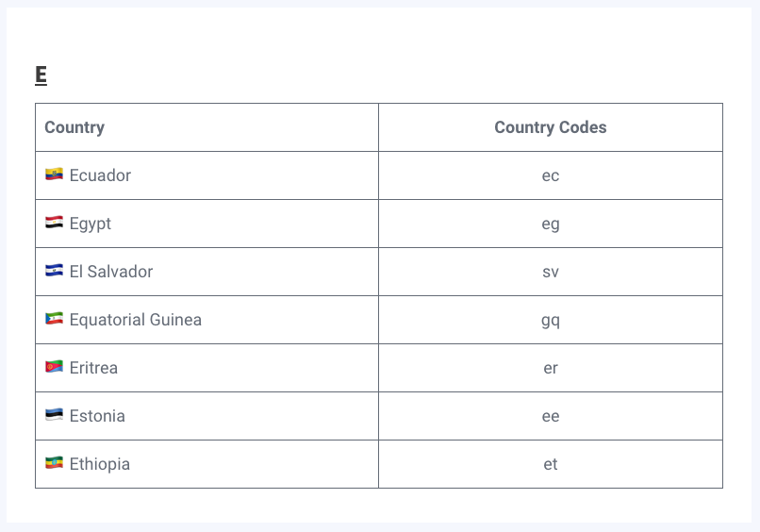
Task: Click the El Salvador flag icon
Action: click(x=54, y=270)
